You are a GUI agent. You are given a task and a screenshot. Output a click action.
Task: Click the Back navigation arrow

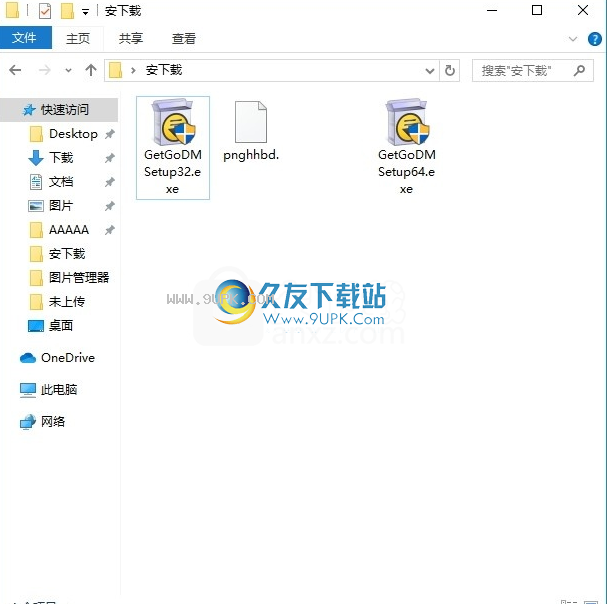(15, 70)
